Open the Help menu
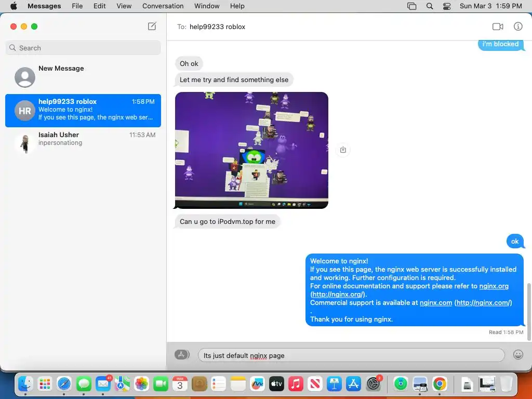Image resolution: width=532 pixels, height=399 pixels. 237,6
